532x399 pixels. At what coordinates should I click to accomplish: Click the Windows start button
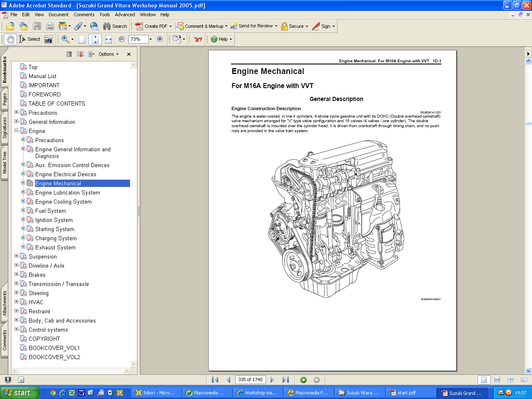[x=20, y=393]
